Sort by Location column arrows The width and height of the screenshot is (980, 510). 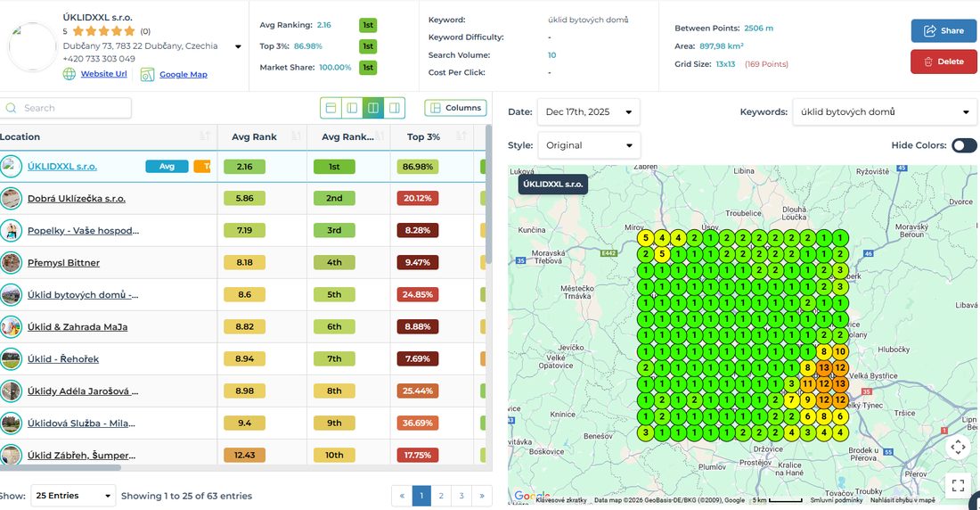click(x=204, y=136)
